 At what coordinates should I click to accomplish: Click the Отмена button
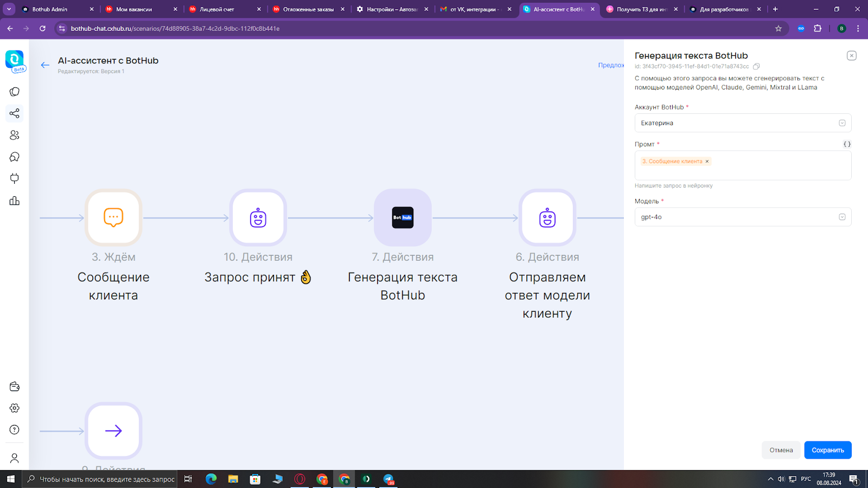coord(781,450)
